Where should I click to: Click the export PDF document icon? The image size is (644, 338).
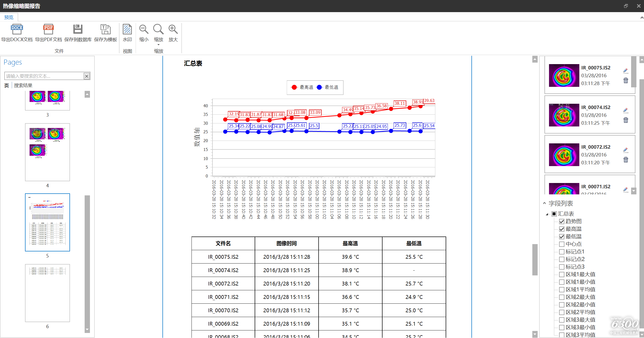point(48,30)
